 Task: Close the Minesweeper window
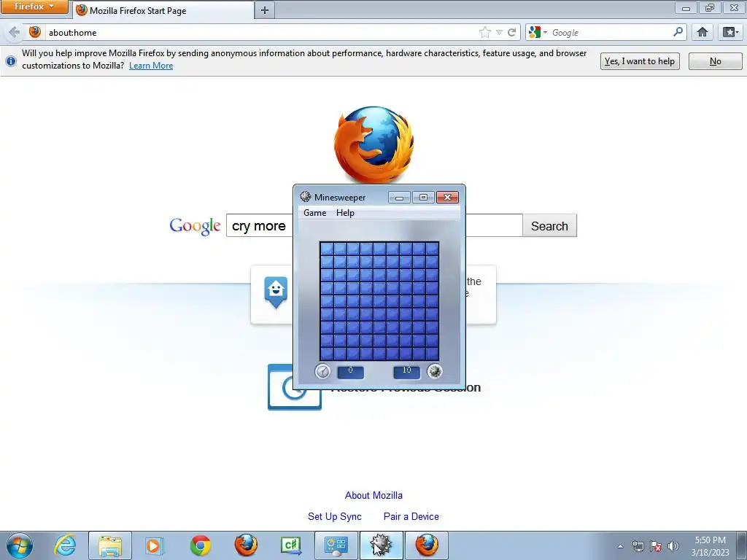[x=447, y=197]
